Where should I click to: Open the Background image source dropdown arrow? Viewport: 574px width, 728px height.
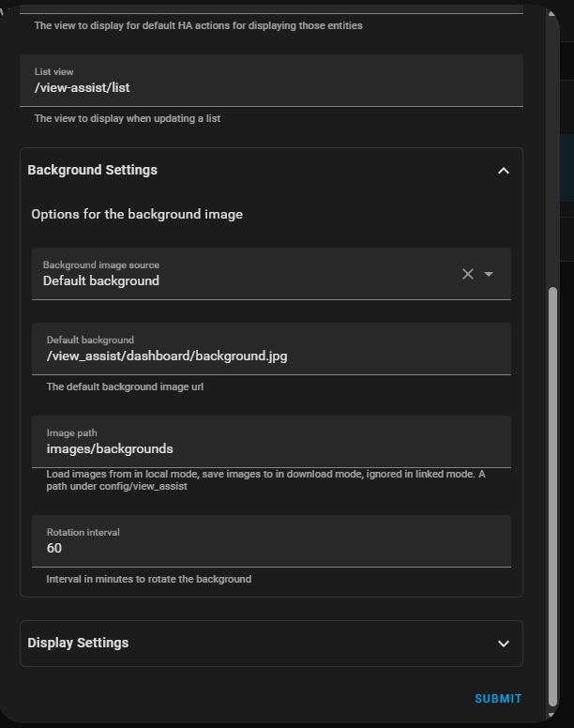pos(488,274)
